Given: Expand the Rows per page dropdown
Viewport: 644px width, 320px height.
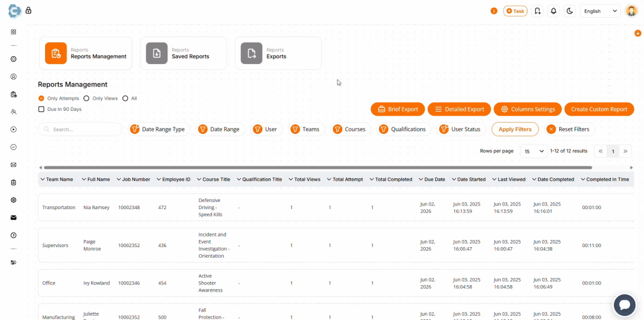Looking at the screenshot, I should click(533, 151).
